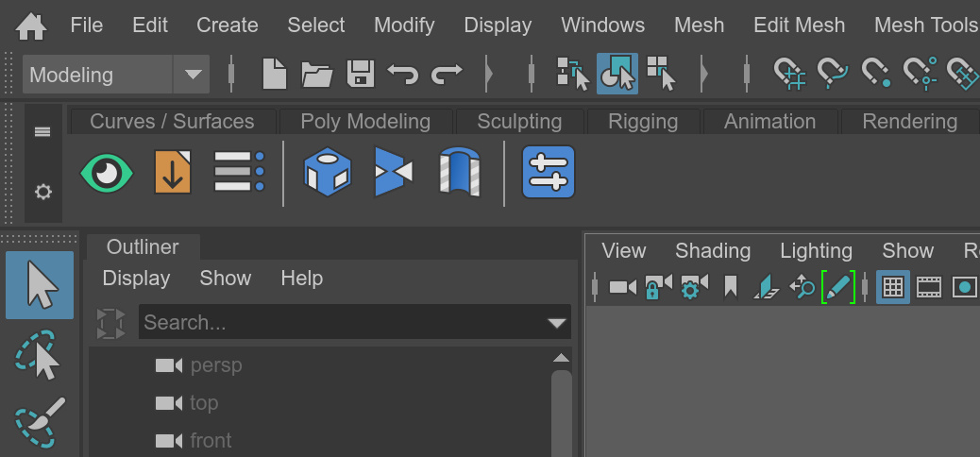Toggle snap to grids magnet
Screen dimensions: 980x457
click(x=790, y=74)
